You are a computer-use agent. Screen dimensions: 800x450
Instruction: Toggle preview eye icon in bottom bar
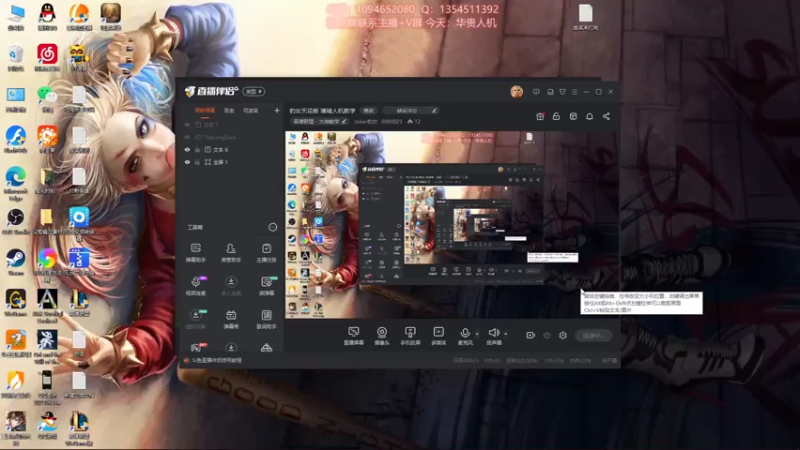pyautogui.click(x=547, y=335)
